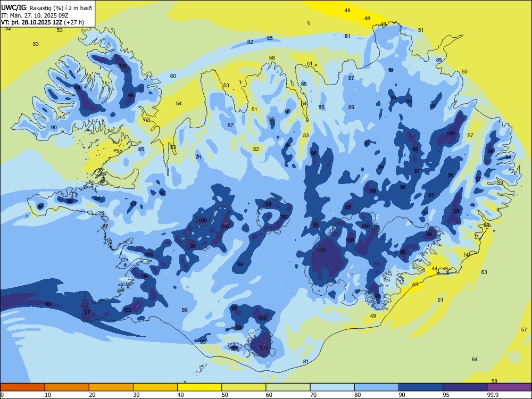
Task: Click the purple legend swatch above 99.9
Action: [x=509, y=387]
